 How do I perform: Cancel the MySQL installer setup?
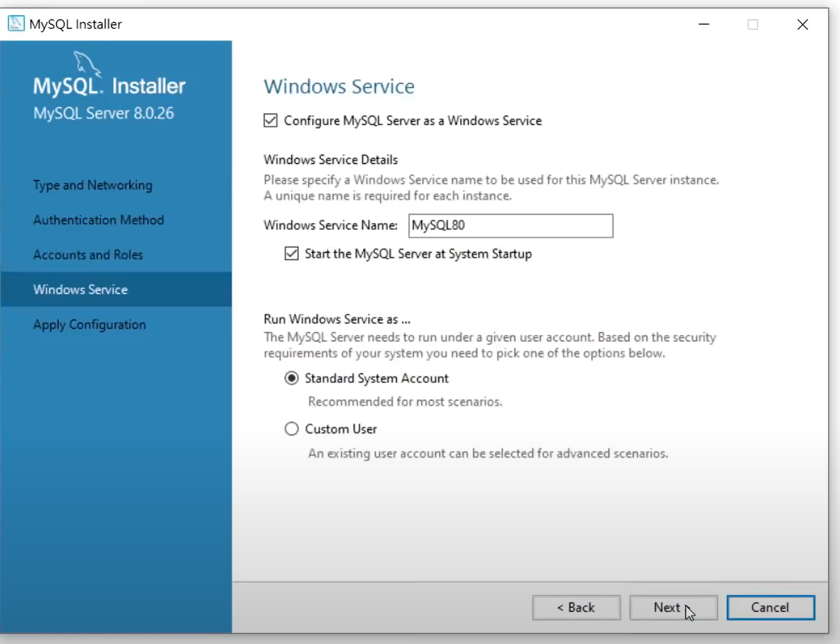(771, 607)
